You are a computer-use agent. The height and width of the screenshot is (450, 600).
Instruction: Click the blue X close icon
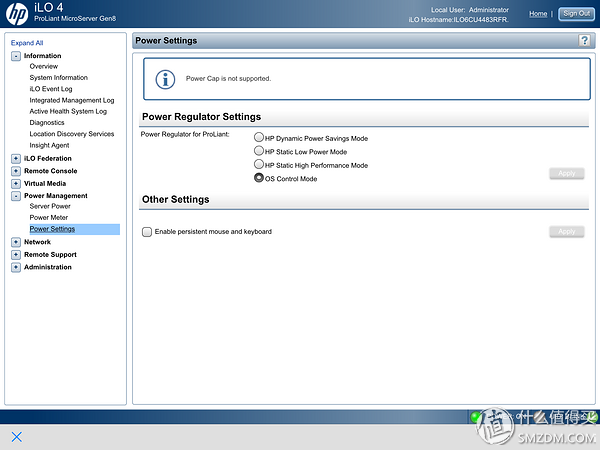click(x=16, y=437)
